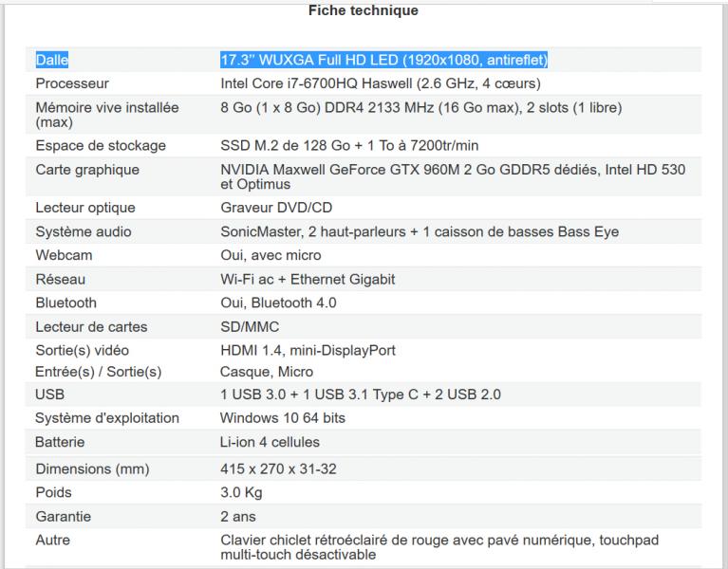Click the Garantie 2 ans value
The width and height of the screenshot is (728, 569).
coord(237,517)
